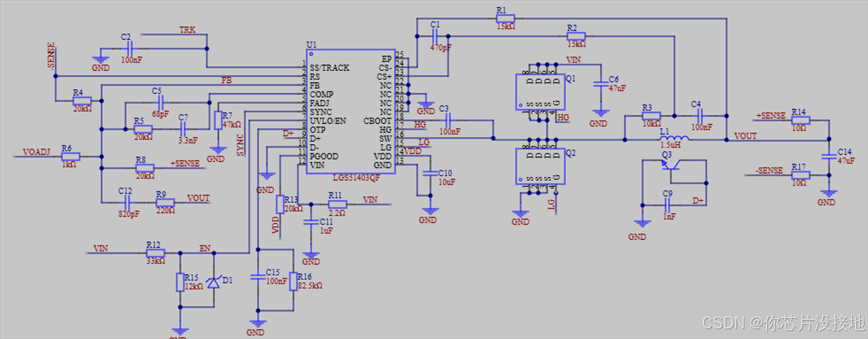Select resistor R5 symbol
The width and height of the screenshot is (868, 339).
[143, 129]
